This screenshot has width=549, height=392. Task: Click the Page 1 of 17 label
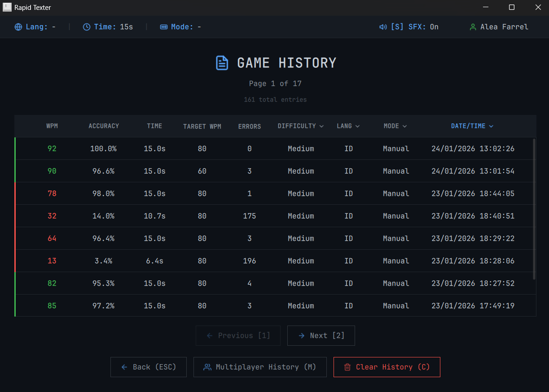coord(275,84)
